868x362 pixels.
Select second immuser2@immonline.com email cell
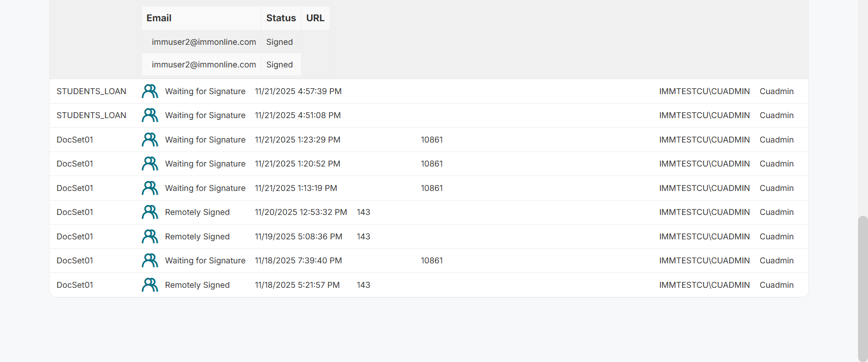pyautogui.click(x=203, y=65)
